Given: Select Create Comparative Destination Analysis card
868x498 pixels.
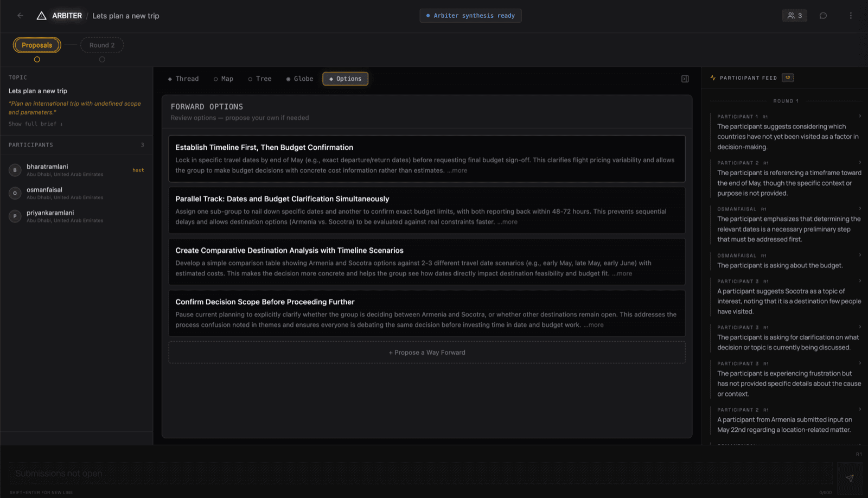Looking at the screenshot, I should [x=427, y=261].
